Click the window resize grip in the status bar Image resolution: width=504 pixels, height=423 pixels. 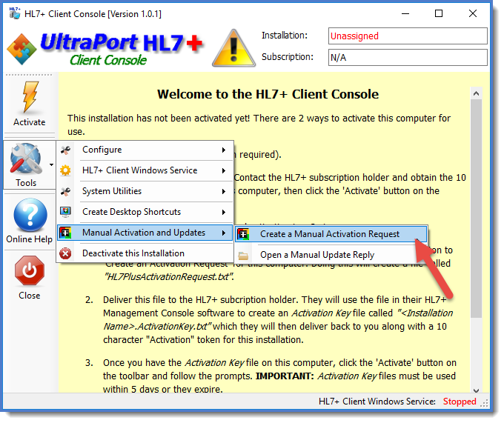click(484, 403)
